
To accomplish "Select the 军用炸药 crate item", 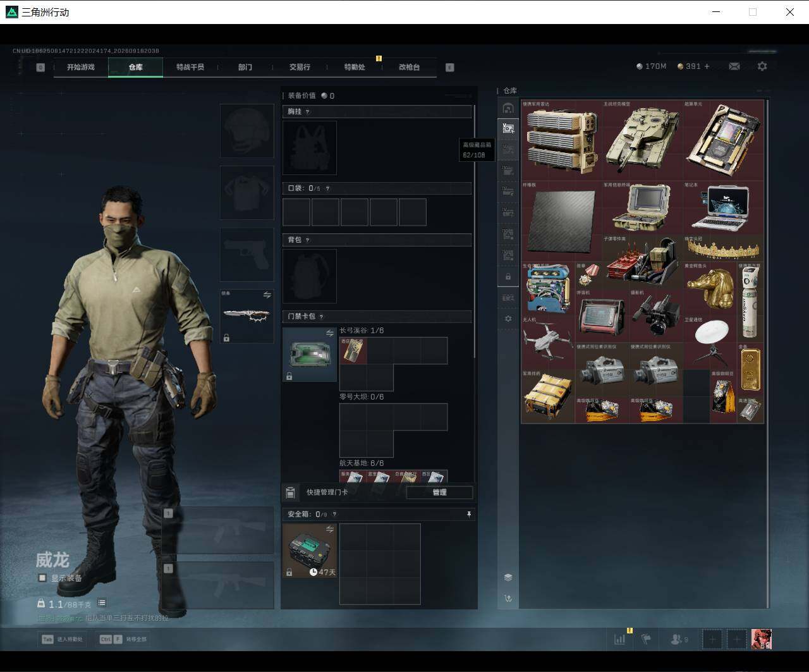I will click(x=548, y=396).
